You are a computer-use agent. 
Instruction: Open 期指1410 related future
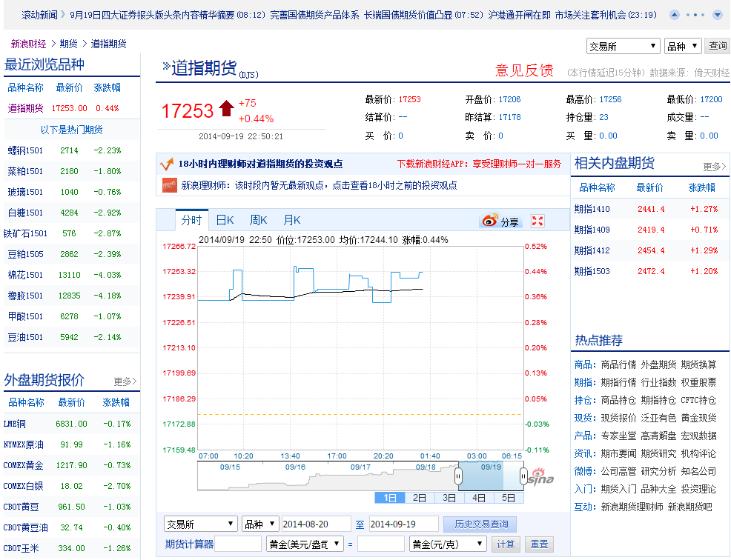[592, 209]
